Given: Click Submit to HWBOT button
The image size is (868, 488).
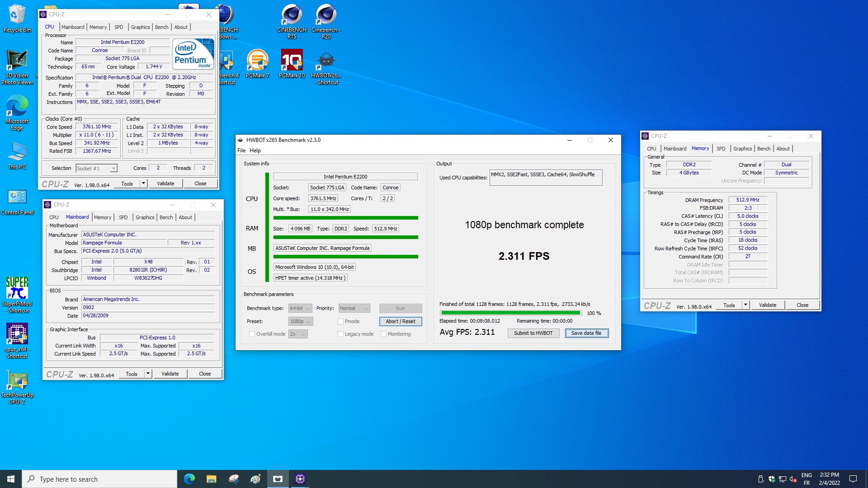Looking at the screenshot, I should pos(533,333).
